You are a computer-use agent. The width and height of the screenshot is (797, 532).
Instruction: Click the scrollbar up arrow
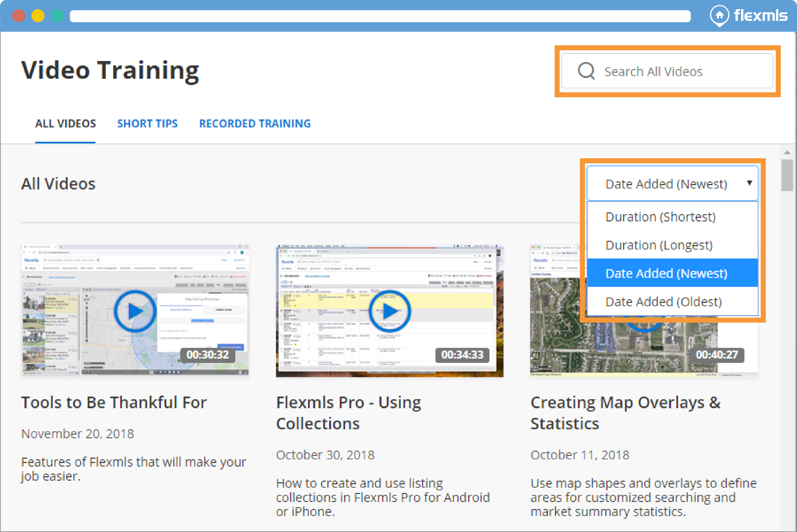(x=787, y=153)
